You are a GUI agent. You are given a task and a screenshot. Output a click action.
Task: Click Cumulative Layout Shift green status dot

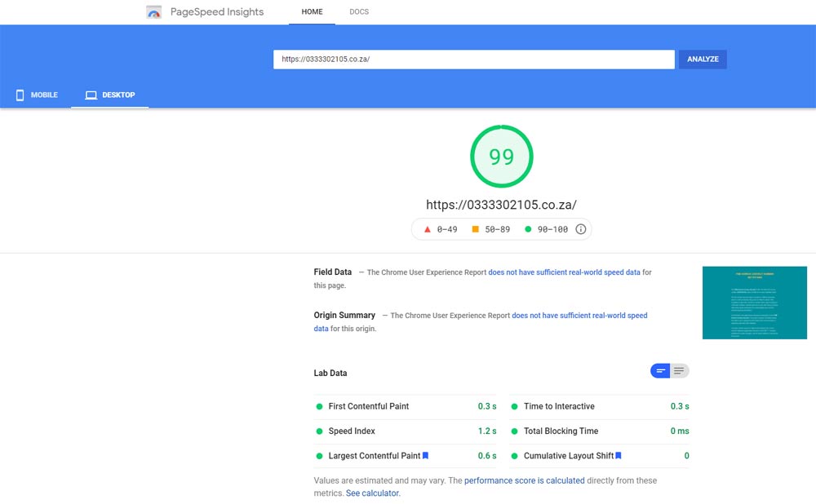514,456
